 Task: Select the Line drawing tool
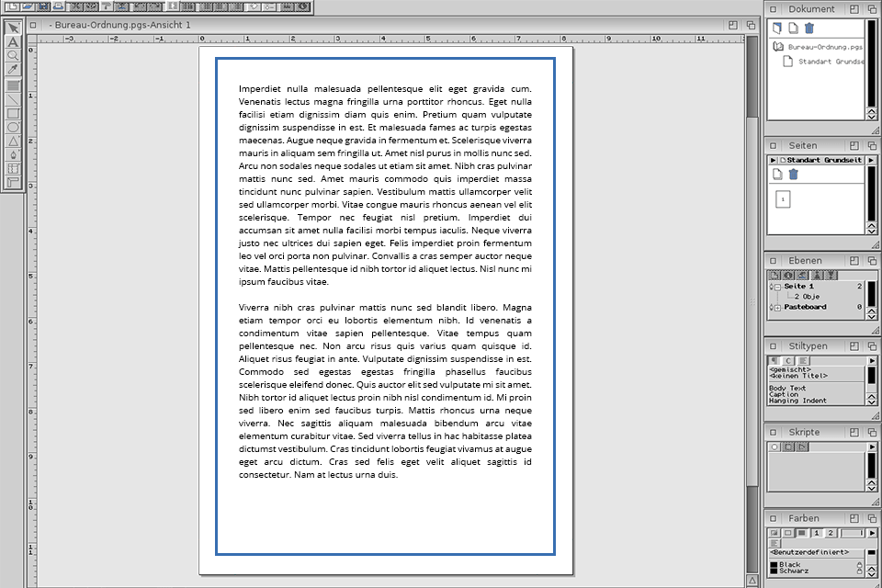[13, 99]
